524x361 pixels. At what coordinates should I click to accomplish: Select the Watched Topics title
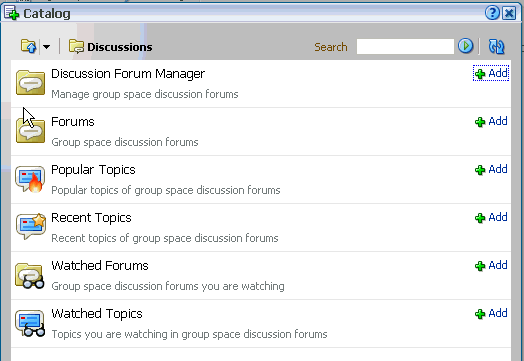pos(97,314)
